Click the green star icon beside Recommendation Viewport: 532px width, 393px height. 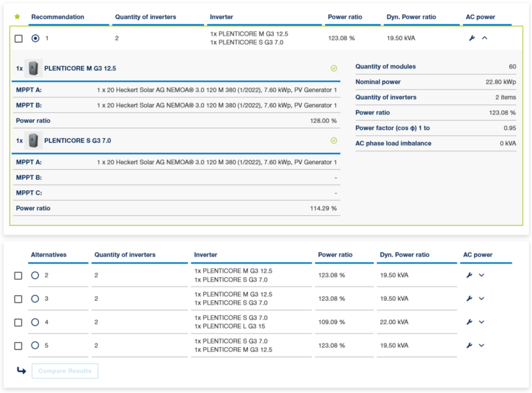17,17
